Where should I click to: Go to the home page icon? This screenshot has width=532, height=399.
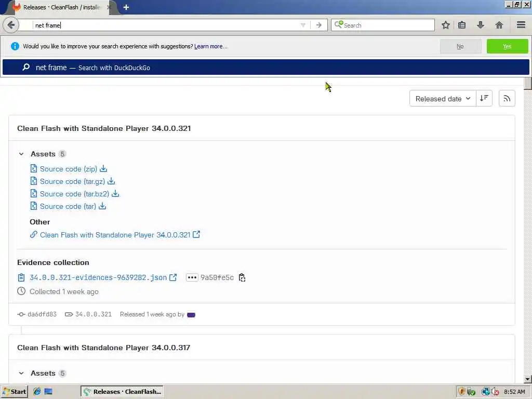[x=499, y=25]
